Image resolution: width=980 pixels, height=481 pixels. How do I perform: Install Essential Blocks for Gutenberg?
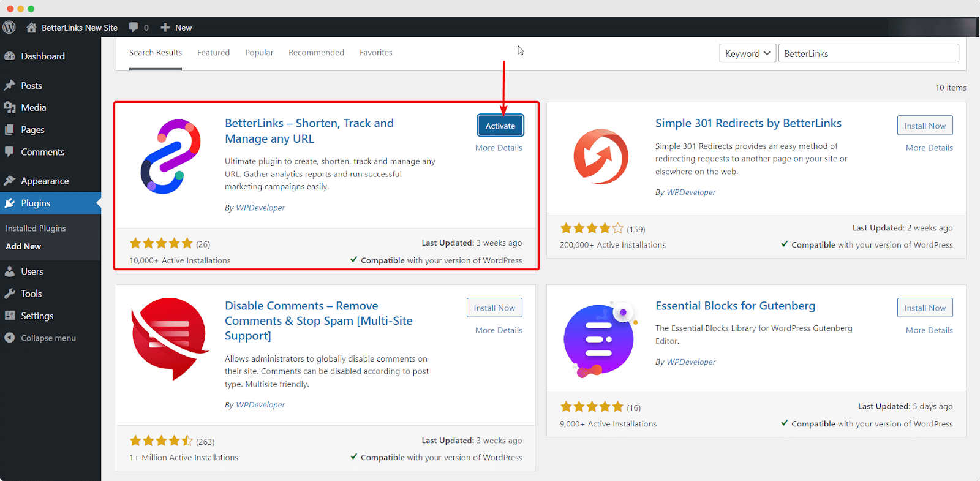(925, 308)
